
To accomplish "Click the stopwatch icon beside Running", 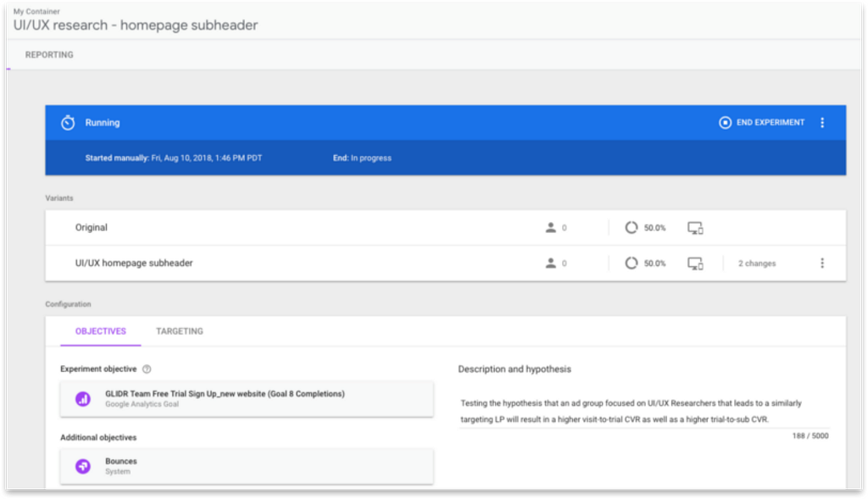I will click(68, 122).
